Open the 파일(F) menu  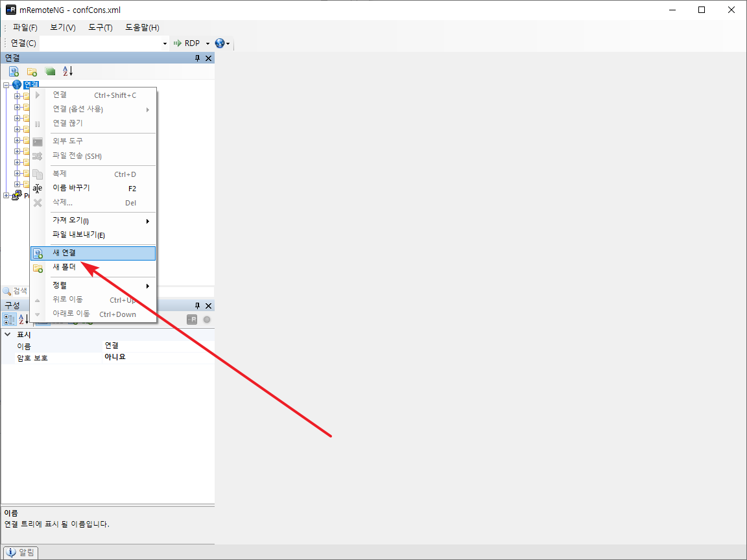point(25,28)
